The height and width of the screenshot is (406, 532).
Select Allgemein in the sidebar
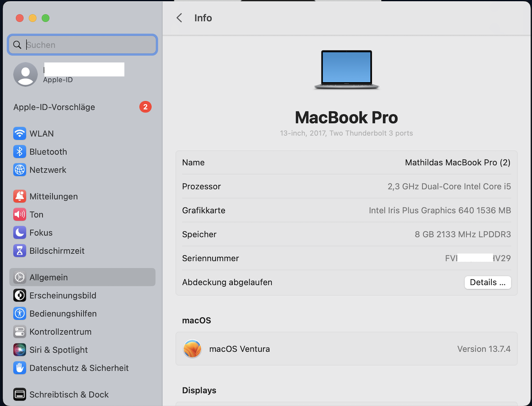pyautogui.click(x=83, y=277)
